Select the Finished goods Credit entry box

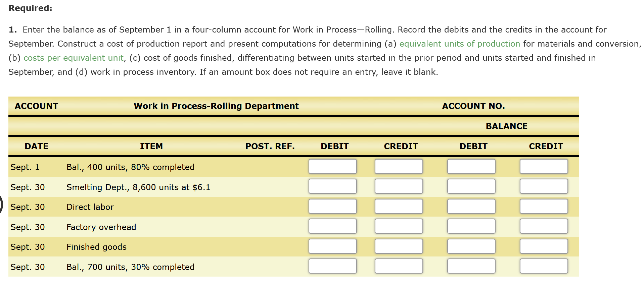pos(399,246)
